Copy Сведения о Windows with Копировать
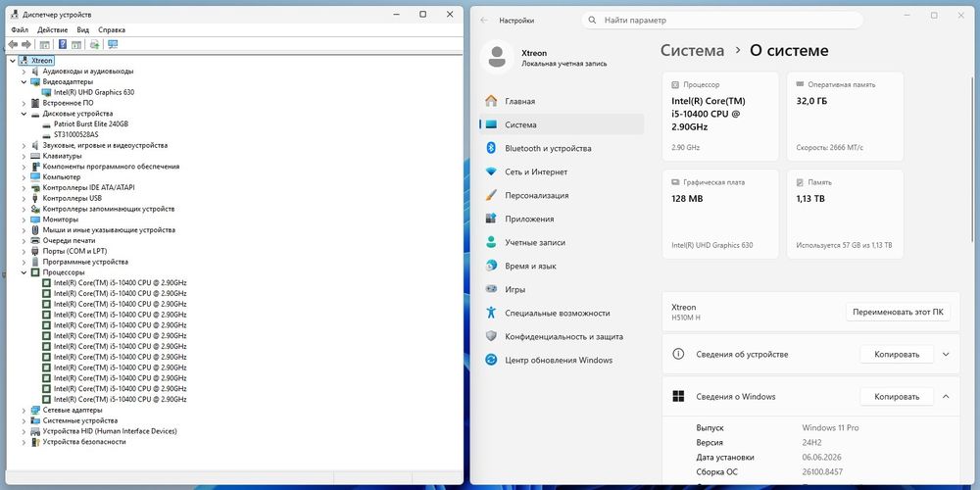Image resolution: width=980 pixels, height=490 pixels. pos(897,396)
